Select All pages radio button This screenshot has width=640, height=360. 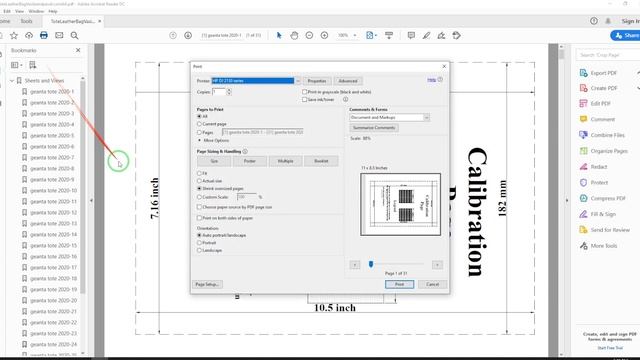click(x=200, y=116)
